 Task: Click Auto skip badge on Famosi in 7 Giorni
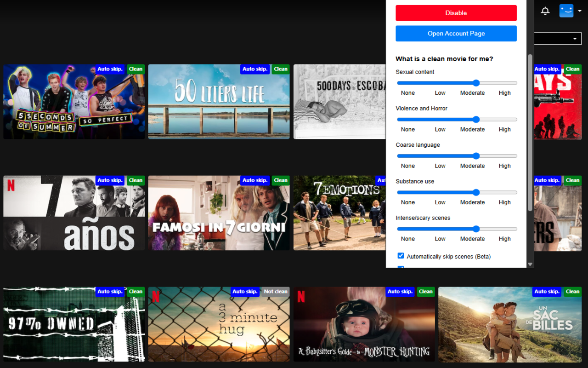pyautogui.click(x=255, y=180)
